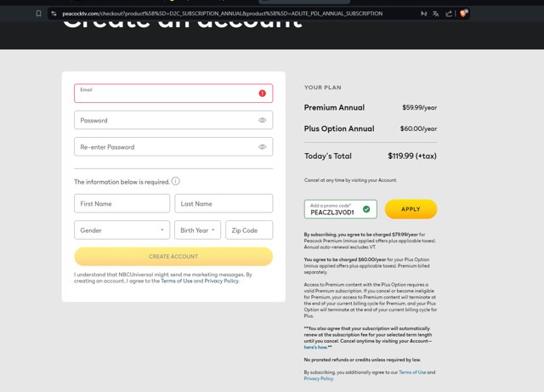Screen dimensions: 544x392
Task: Click the info icon beside required information text
Action: tap(176, 181)
